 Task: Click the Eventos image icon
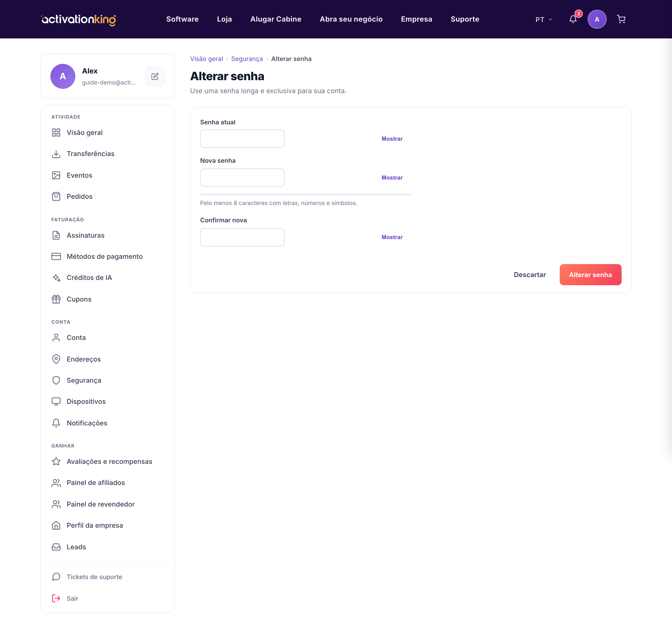click(x=56, y=175)
